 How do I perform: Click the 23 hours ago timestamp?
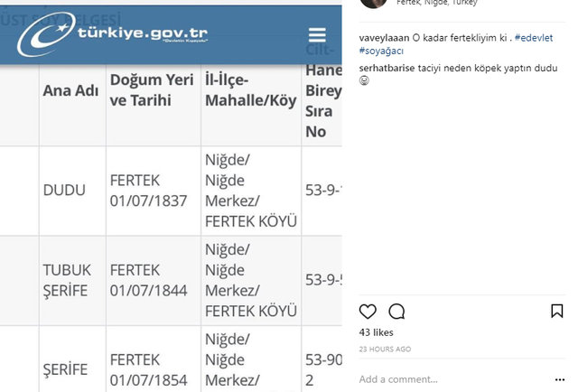tap(385, 349)
